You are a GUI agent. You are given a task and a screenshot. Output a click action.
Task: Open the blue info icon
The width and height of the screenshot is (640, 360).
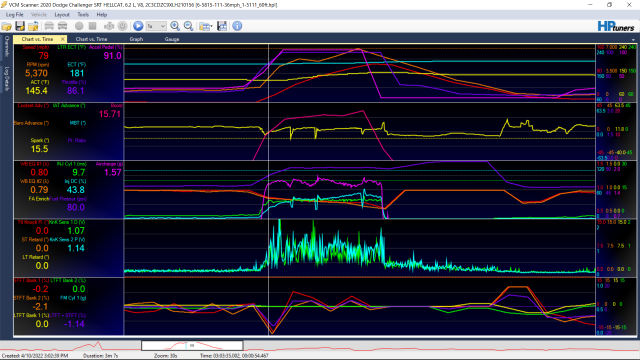click(237, 26)
